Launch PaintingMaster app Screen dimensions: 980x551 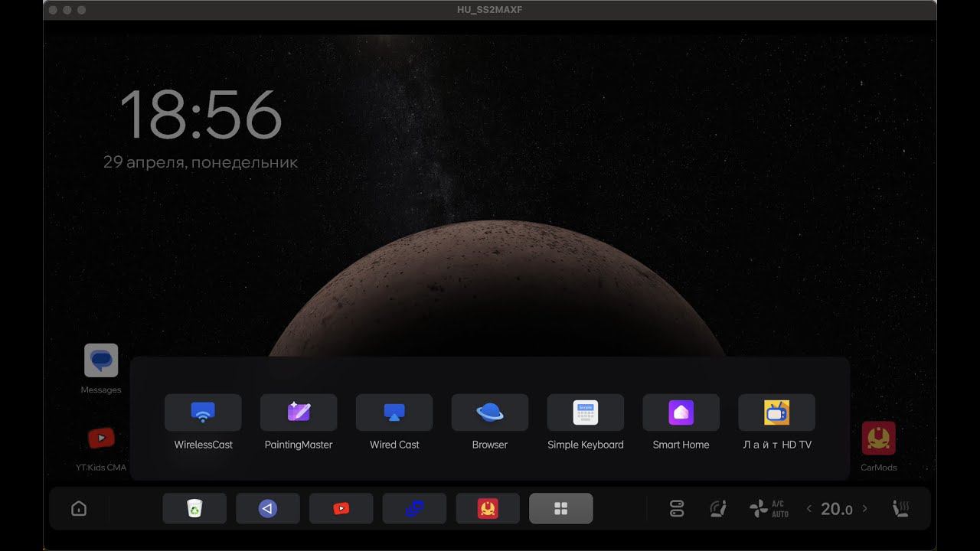pyautogui.click(x=299, y=413)
